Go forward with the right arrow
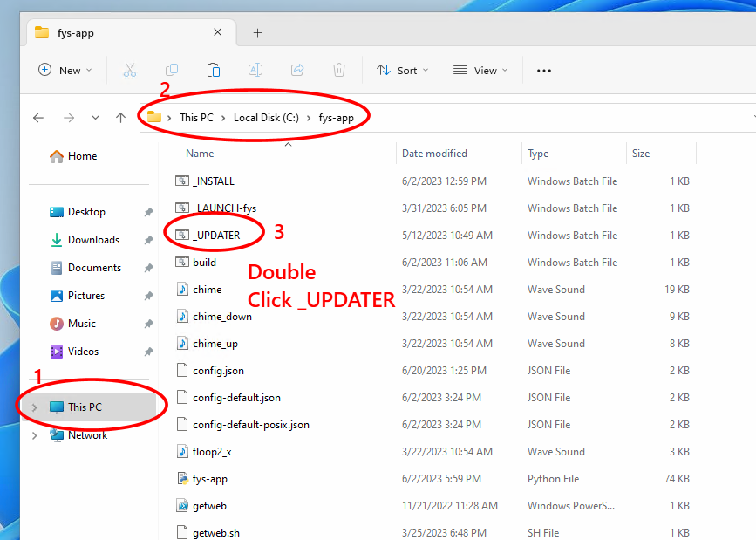The image size is (756, 540). pos(69,118)
